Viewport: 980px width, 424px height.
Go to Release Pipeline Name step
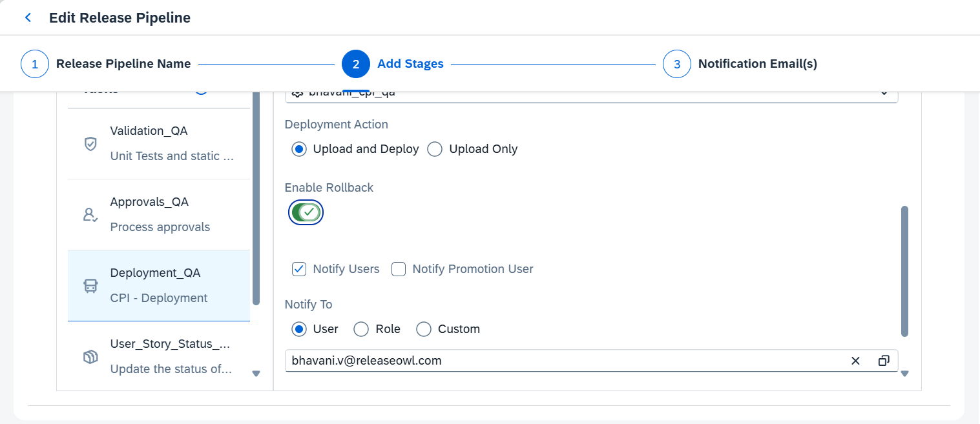pyautogui.click(x=123, y=64)
